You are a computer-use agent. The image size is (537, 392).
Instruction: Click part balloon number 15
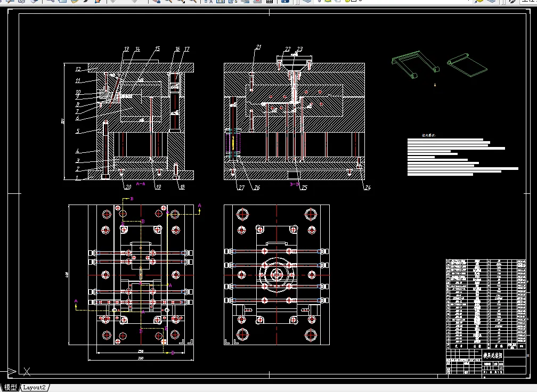point(157,48)
